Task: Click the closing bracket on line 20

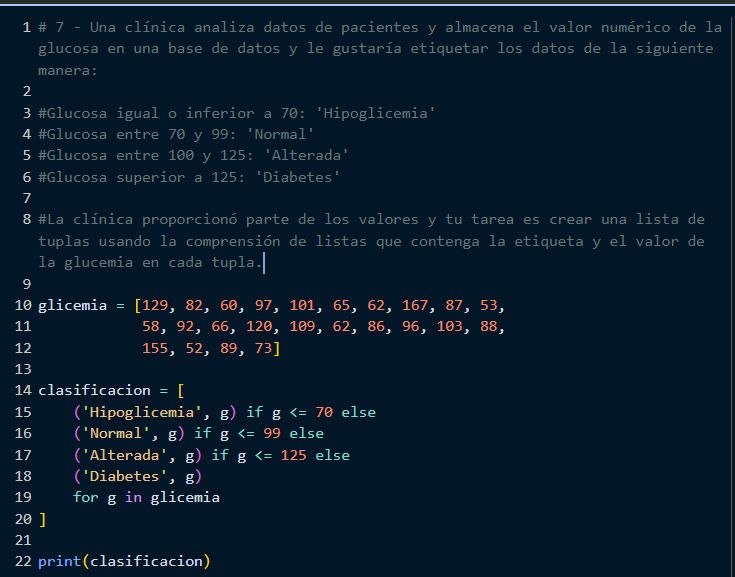Action: [42, 519]
